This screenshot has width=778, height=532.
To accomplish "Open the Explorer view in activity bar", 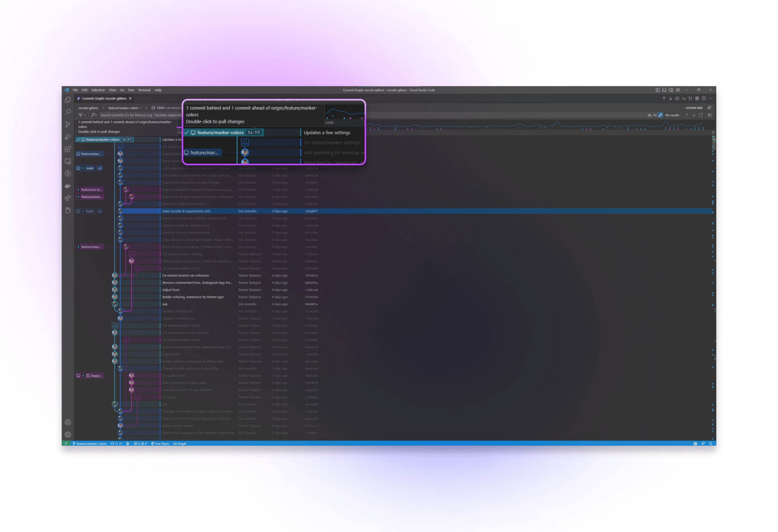I will point(68,100).
